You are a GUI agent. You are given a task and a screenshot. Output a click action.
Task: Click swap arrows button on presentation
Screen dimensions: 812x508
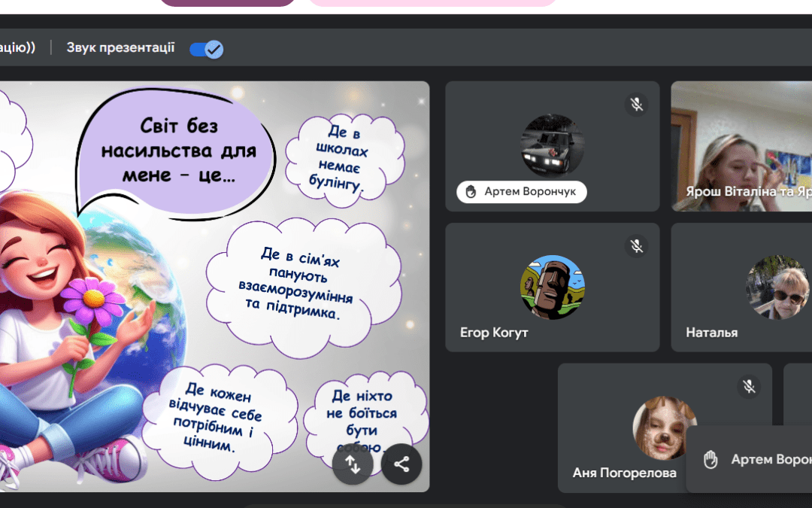coord(353,464)
